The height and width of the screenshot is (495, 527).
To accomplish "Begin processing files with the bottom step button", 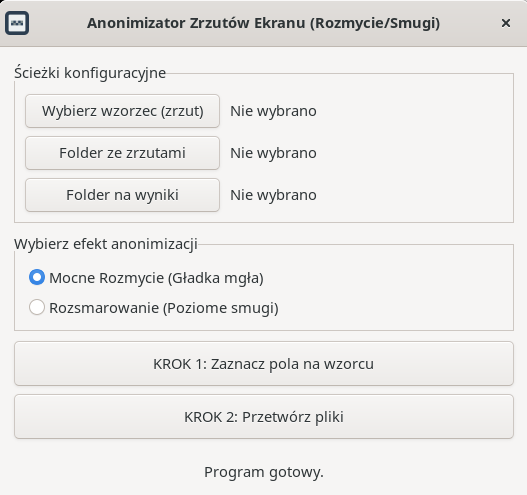I will pos(264,417).
